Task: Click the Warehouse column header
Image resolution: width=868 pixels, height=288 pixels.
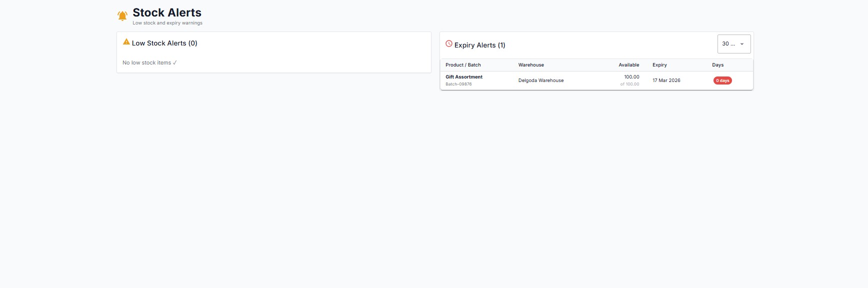Action: pyautogui.click(x=531, y=65)
